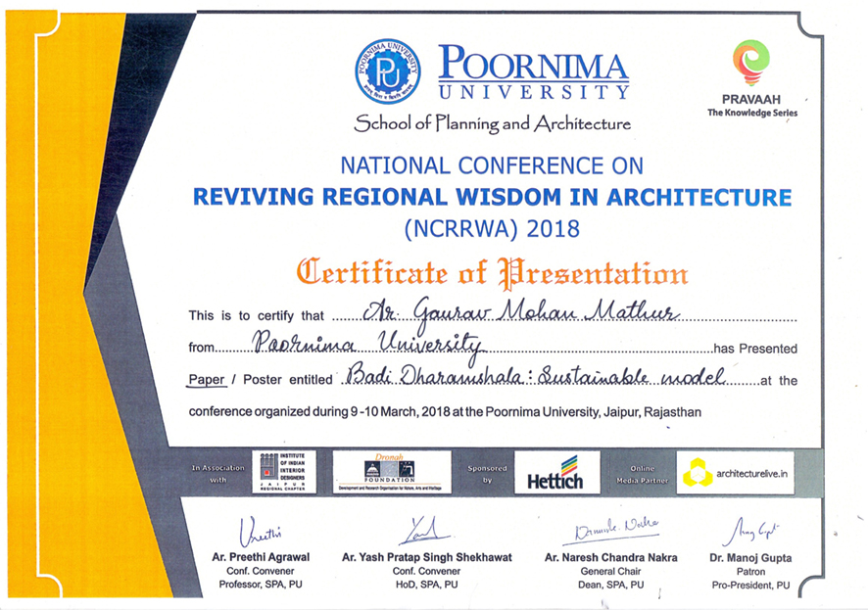The height and width of the screenshot is (610, 868).
Task: Click Dr. Manoj Gupta's signature
Action: tap(745, 531)
